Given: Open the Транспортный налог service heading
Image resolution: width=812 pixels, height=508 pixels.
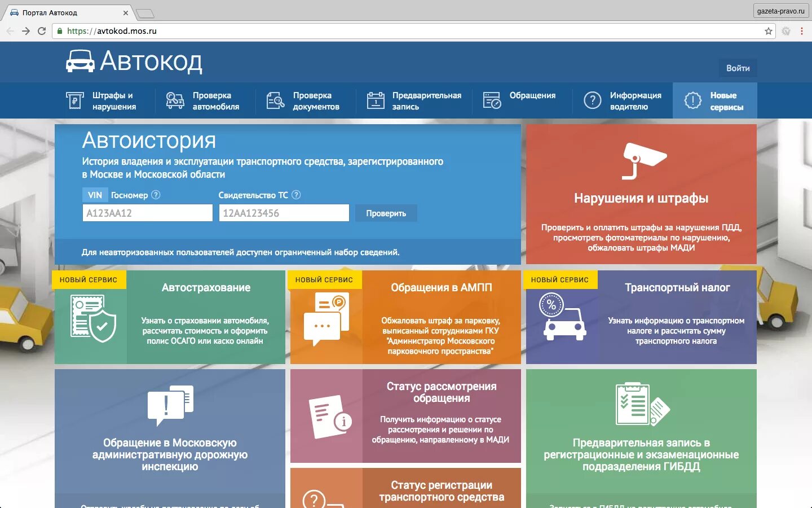Looking at the screenshot, I should pos(677,287).
